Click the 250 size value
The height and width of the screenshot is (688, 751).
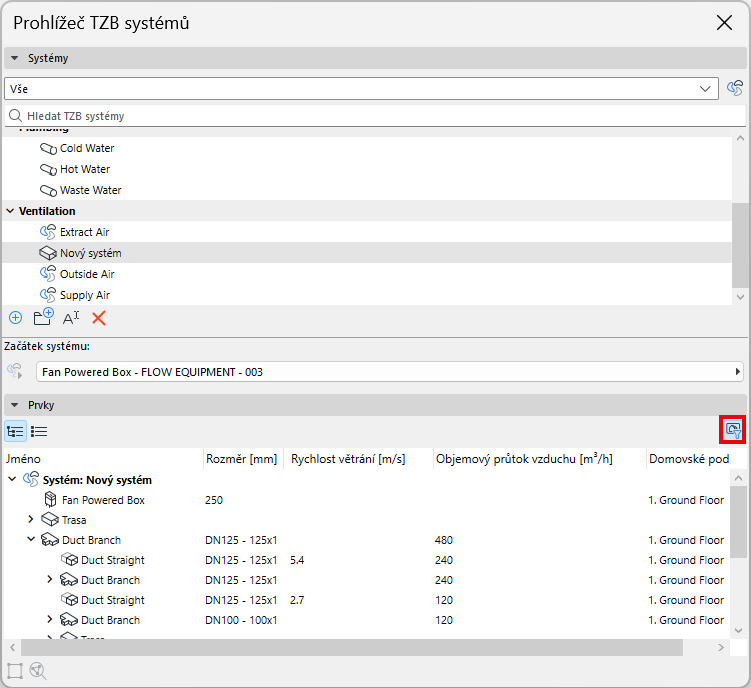pyautogui.click(x=214, y=500)
